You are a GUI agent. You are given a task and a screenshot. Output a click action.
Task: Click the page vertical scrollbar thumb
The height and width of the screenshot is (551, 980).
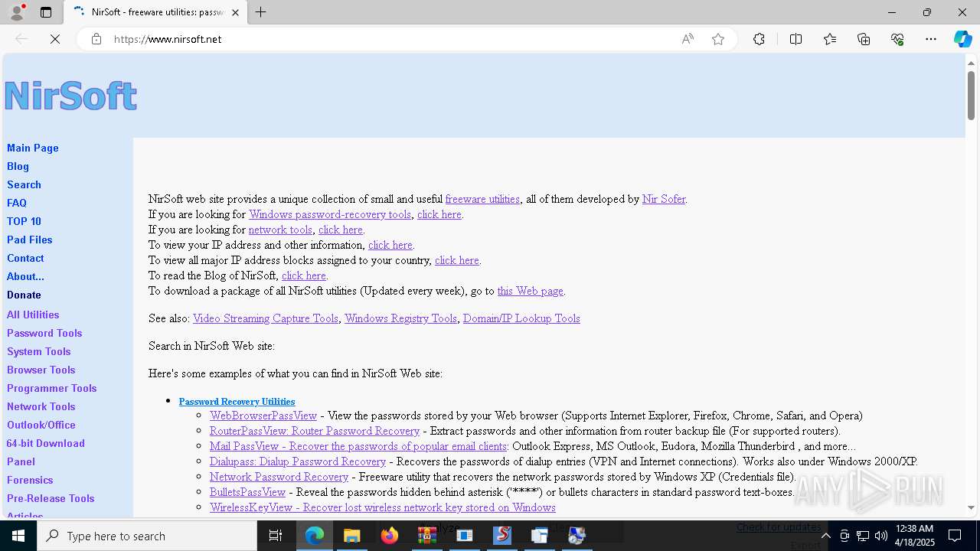click(x=971, y=94)
